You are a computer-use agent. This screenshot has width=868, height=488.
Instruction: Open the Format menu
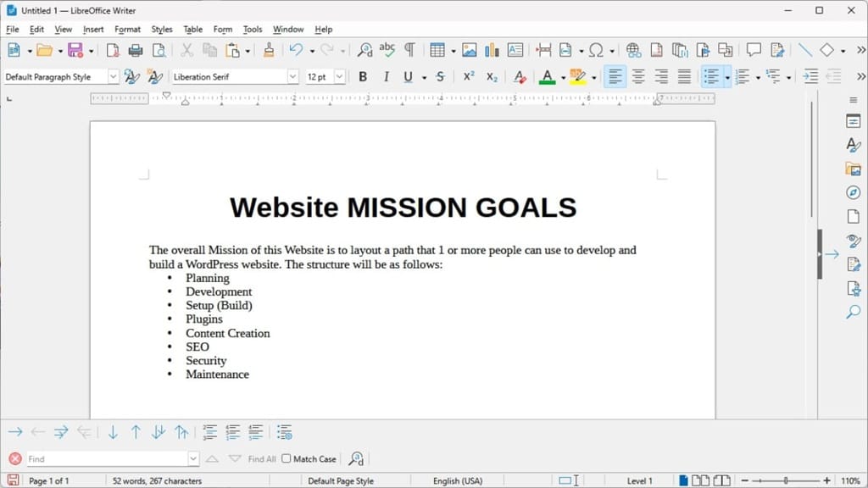127,29
